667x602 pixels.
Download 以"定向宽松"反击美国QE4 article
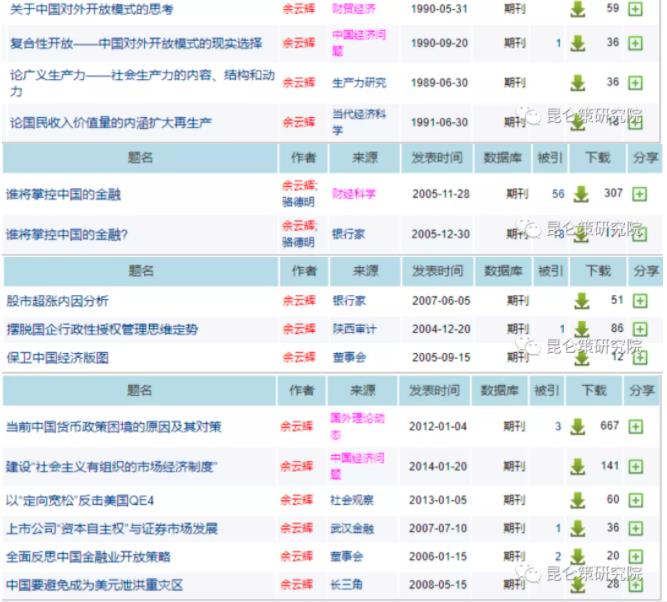pos(578,500)
